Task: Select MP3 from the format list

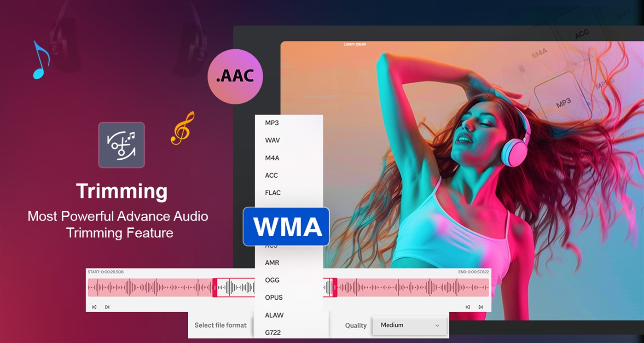Action: click(x=273, y=123)
